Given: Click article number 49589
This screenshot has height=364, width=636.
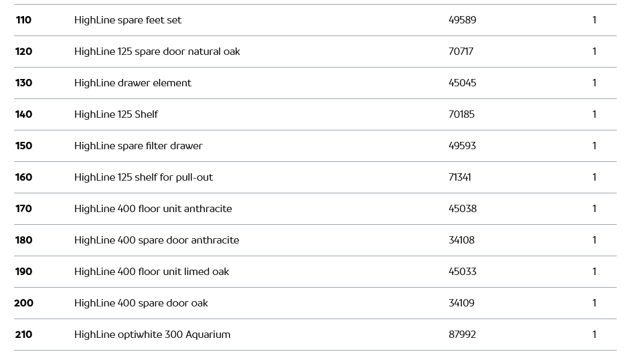Looking at the screenshot, I should [462, 20].
